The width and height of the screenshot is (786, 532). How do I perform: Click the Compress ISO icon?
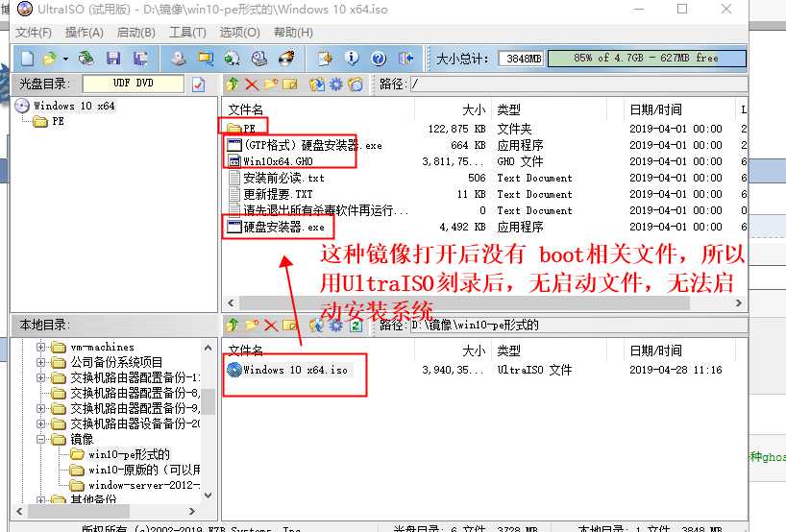point(233,59)
